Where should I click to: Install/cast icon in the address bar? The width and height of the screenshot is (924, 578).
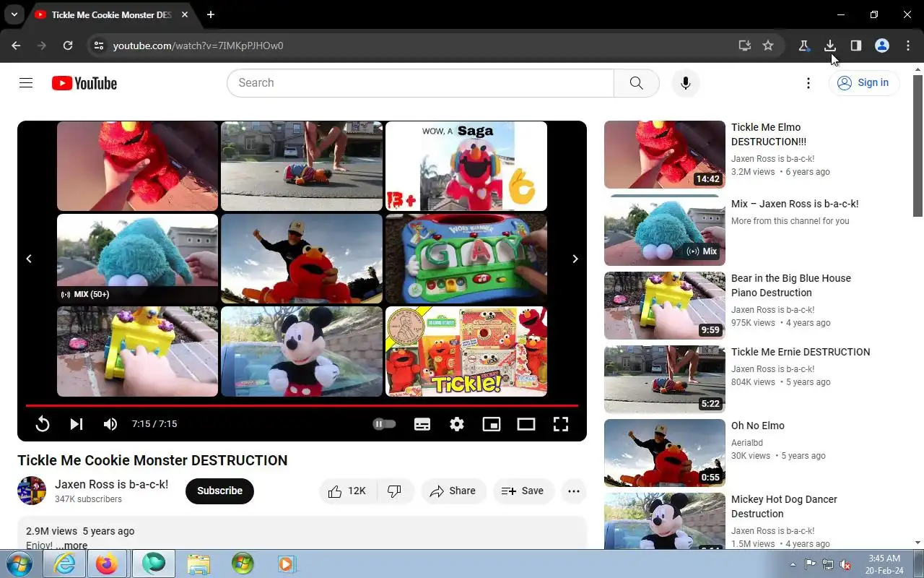tap(745, 46)
